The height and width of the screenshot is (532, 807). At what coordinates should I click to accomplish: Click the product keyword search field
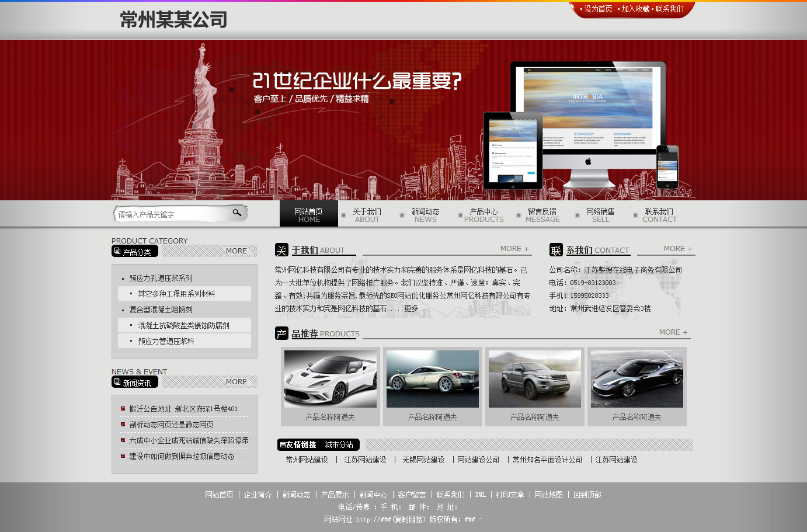click(x=172, y=214)
